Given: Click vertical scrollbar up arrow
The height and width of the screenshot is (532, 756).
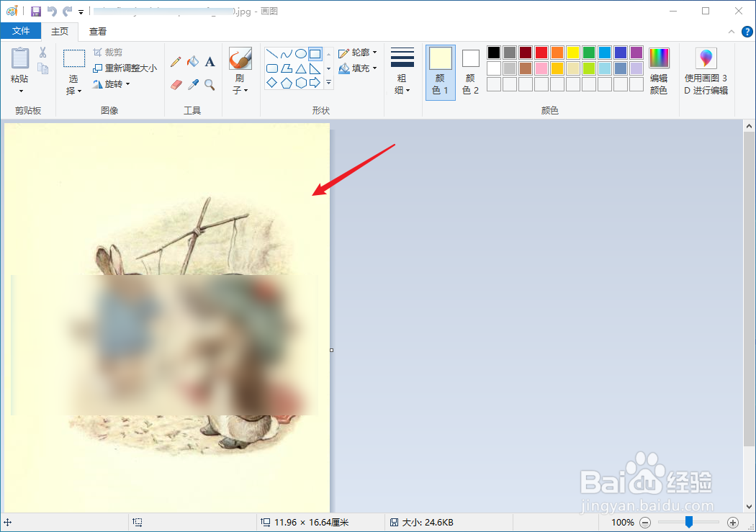Looking at the screenshot, I should point(749,126).
